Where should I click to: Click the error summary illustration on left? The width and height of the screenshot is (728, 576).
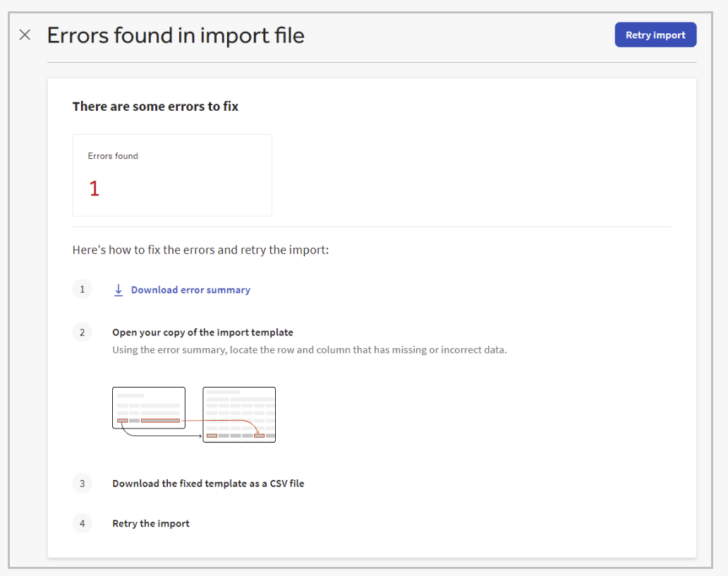(x=149, y=407)
